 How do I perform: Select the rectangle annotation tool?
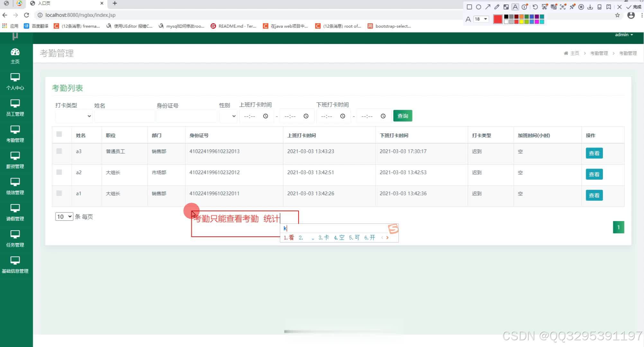(x=469, y=7)
